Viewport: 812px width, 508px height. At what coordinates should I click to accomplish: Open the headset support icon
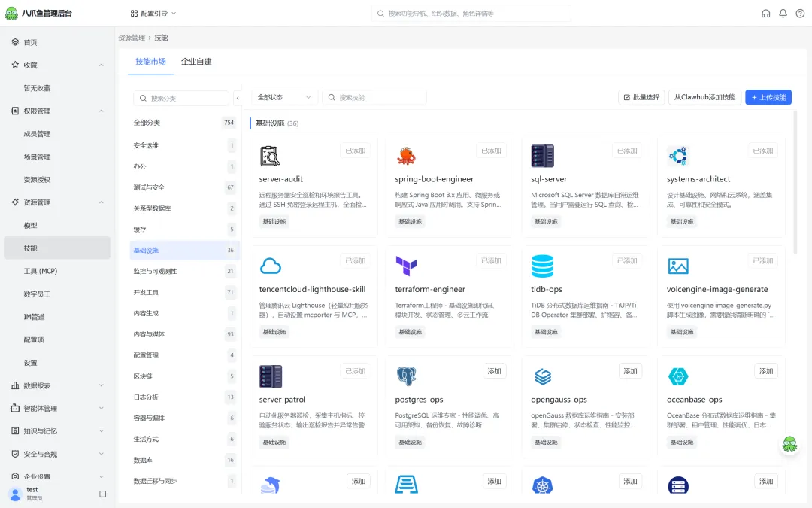point(765,14)
